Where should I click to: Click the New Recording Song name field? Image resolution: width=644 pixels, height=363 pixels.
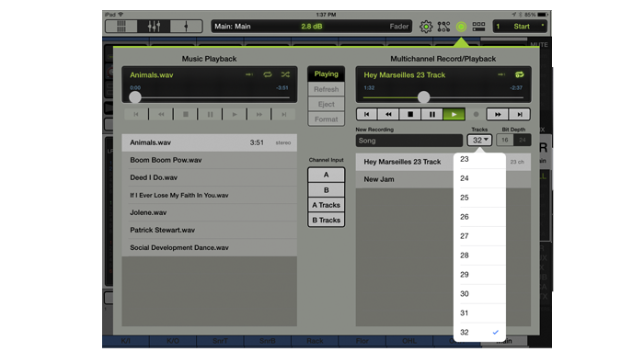[409, 141]
